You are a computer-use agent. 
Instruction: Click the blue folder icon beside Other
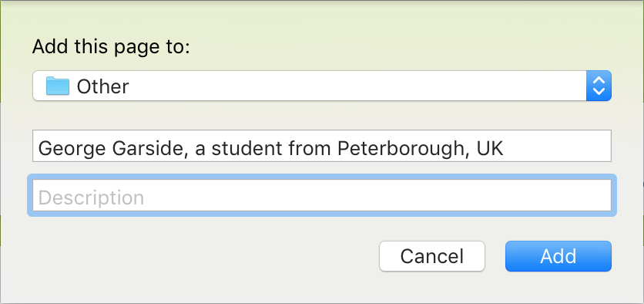pos(58,86)
